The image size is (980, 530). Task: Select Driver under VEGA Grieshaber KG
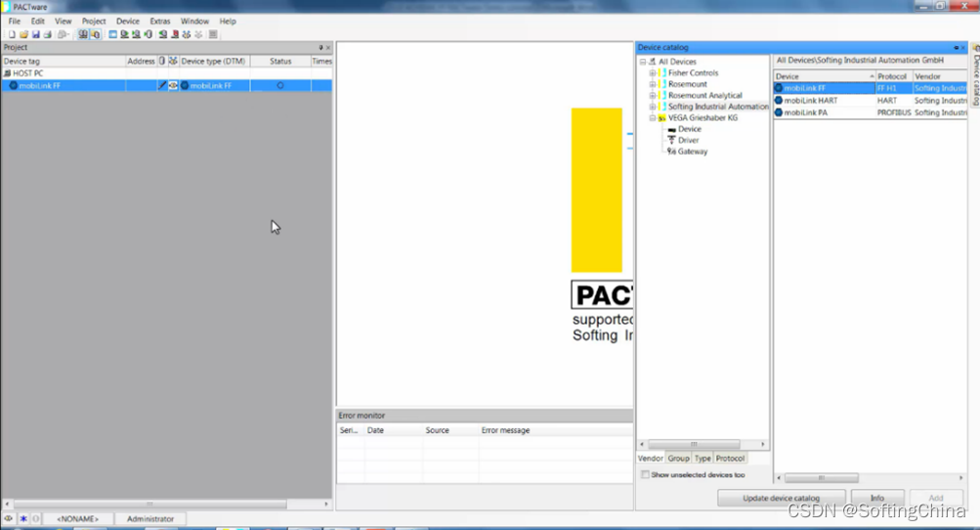(x=688, y=140)
